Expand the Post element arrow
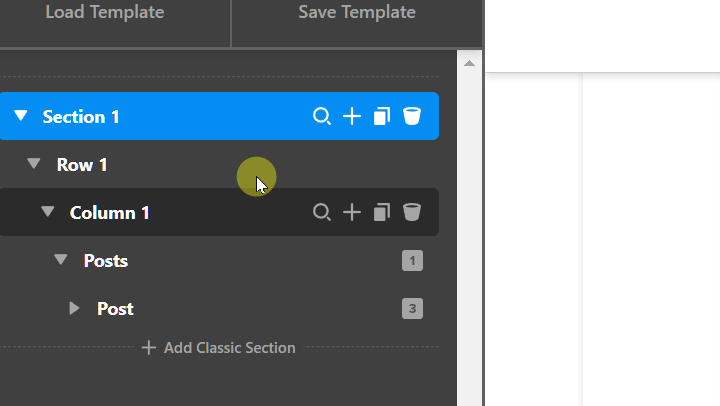Screen dimensions: 720x406 click(74, 308)
